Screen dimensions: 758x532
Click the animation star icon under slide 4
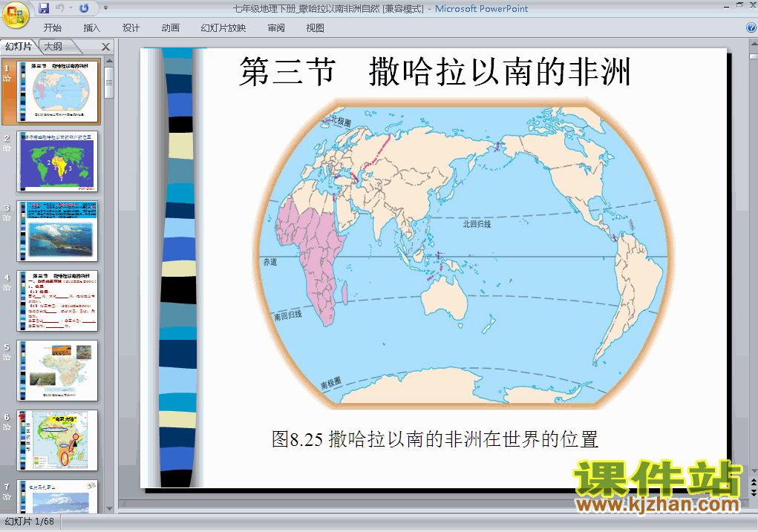pos(7,287)
